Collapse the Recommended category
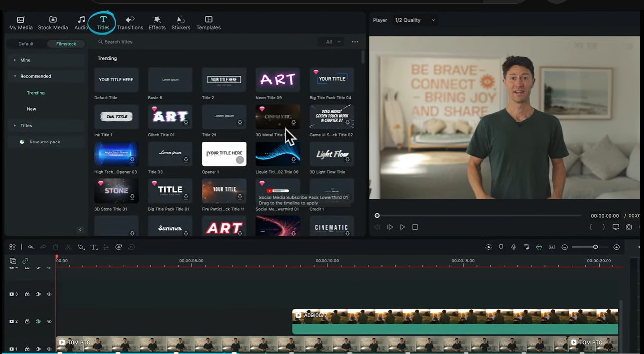 [x=46, y=76]
